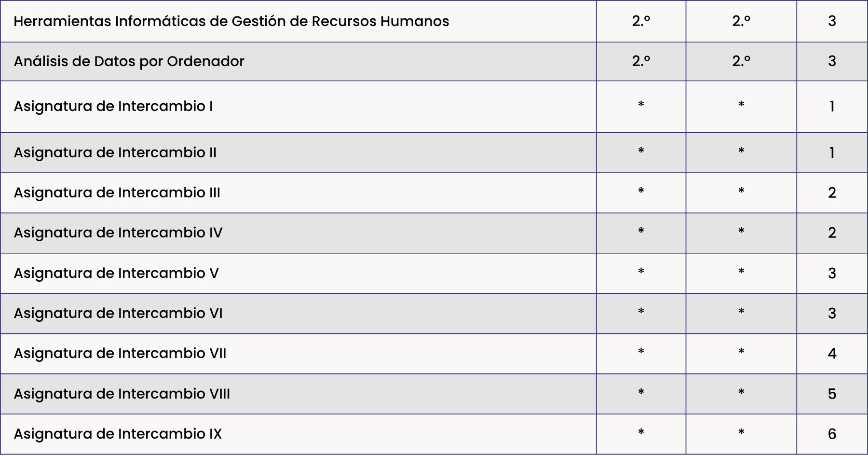Screen dimensions: 868x456
Task: Select the number 1 in the Intercambio I row
Action: point(832,106)
